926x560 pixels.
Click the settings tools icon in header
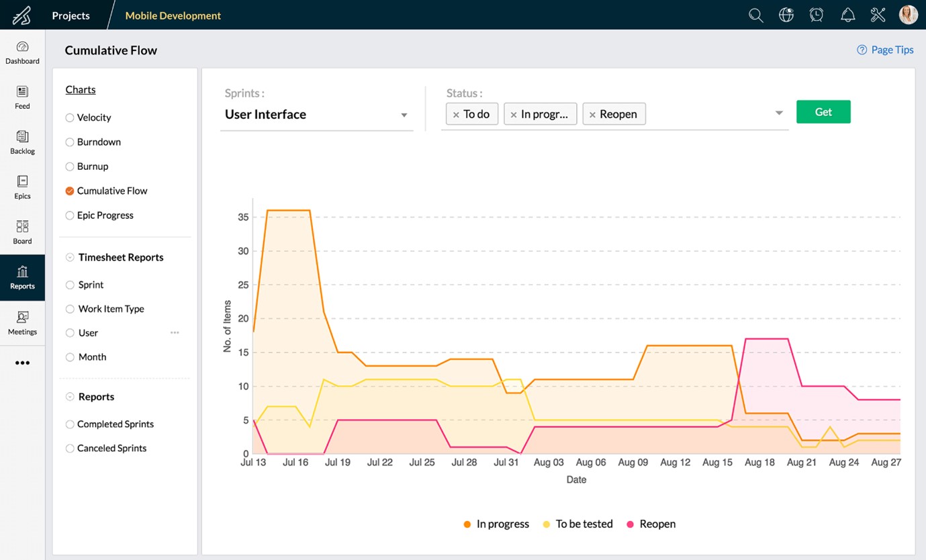pos(878,15)
